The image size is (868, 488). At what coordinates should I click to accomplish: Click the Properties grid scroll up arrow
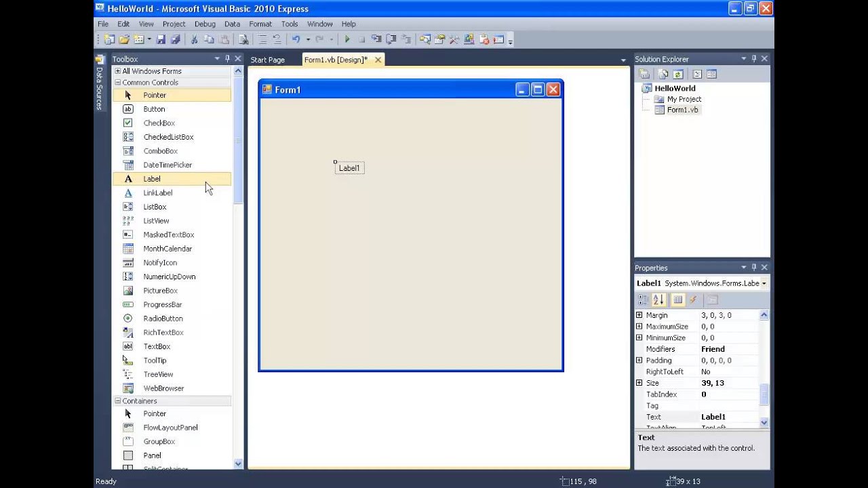[x=764, y=315]
